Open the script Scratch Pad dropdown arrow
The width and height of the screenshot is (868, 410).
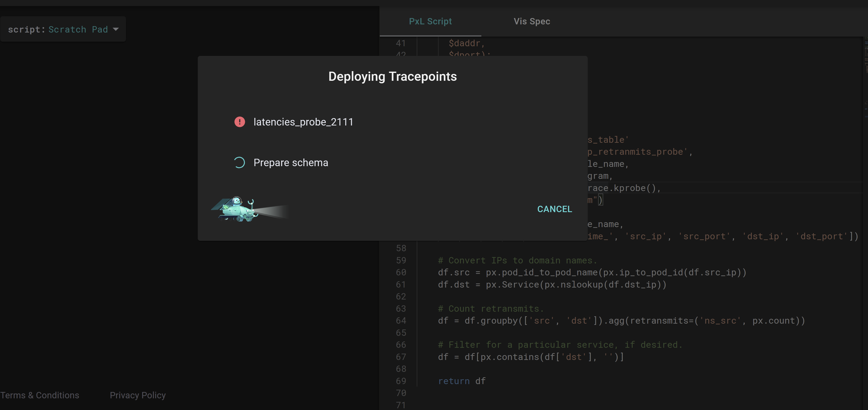(x=116, y=29)
